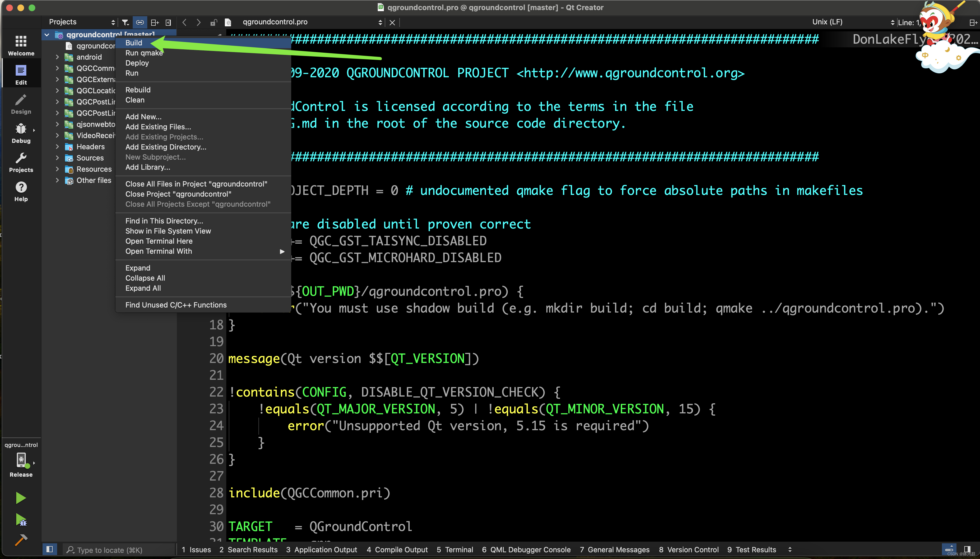This screenshot has width=980, height=559.
Task: Open the Test Results pane
Action: click(x=752, y=549)
